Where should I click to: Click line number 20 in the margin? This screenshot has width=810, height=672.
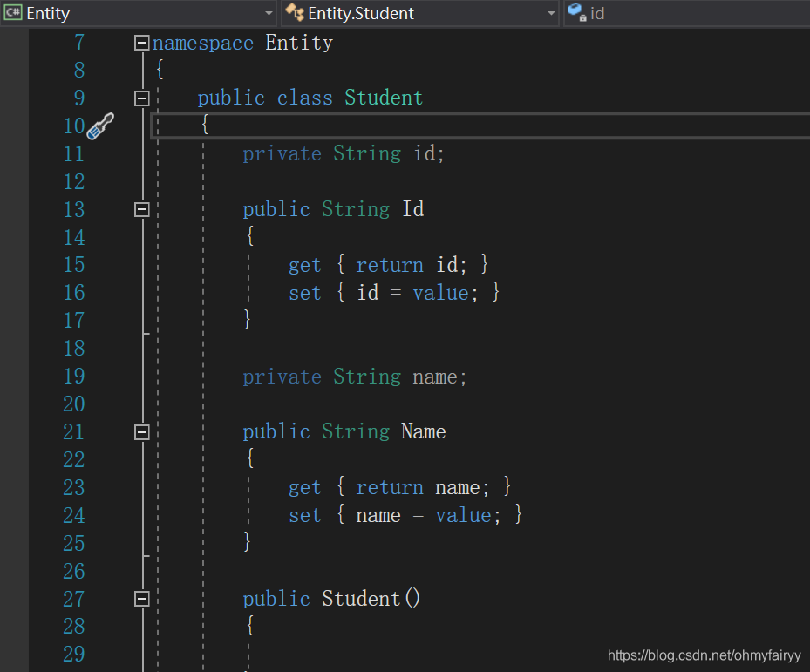tap(74, 404)
